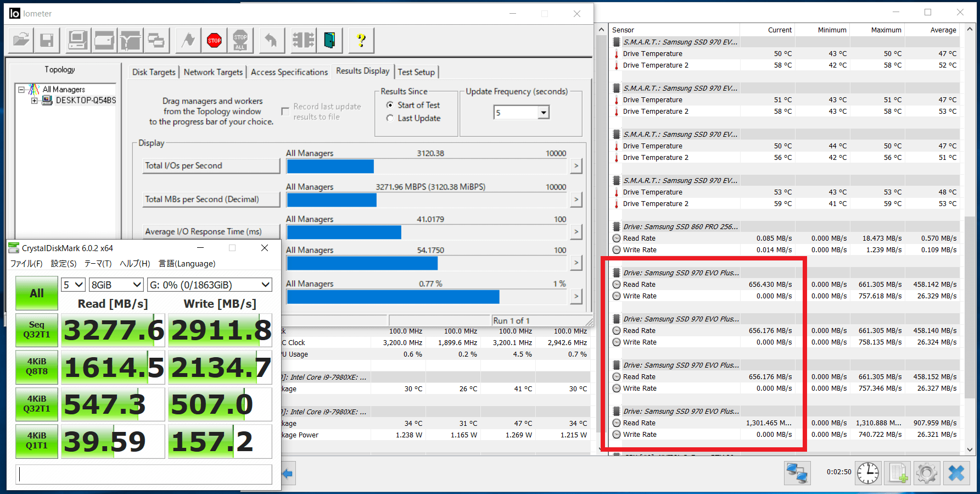Image resolution: width=980 pixels, height=494 pixels.
Task: Expand Total I/Os per Second arrow
Action: (576, 165)
